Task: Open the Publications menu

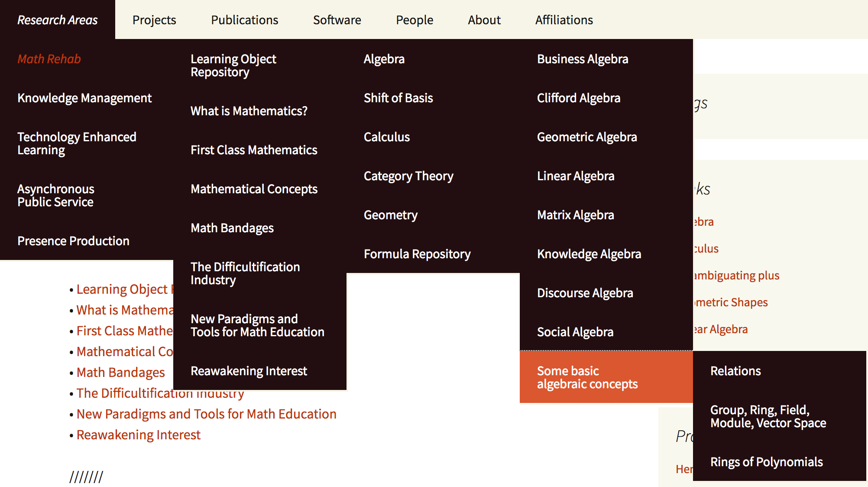Action: (x=244, y=20)
